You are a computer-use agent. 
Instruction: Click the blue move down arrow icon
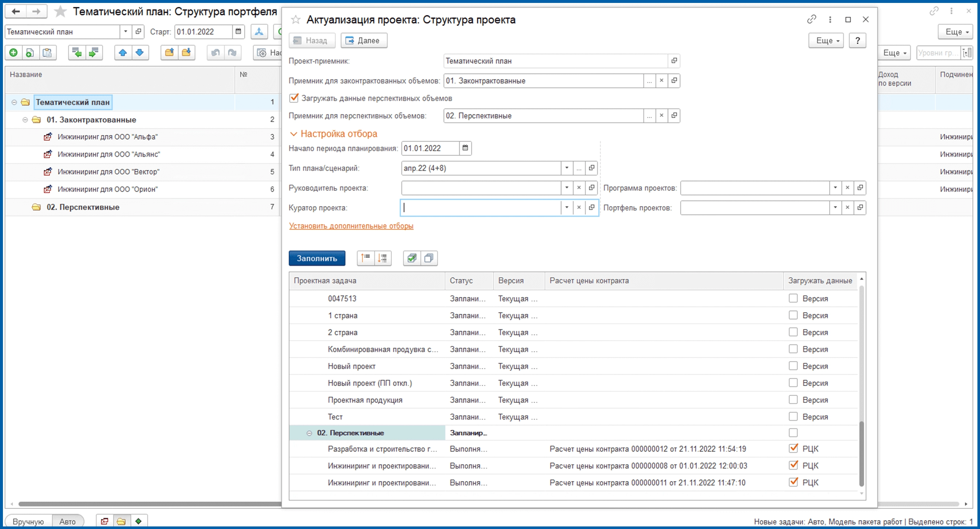pos(140,53)
